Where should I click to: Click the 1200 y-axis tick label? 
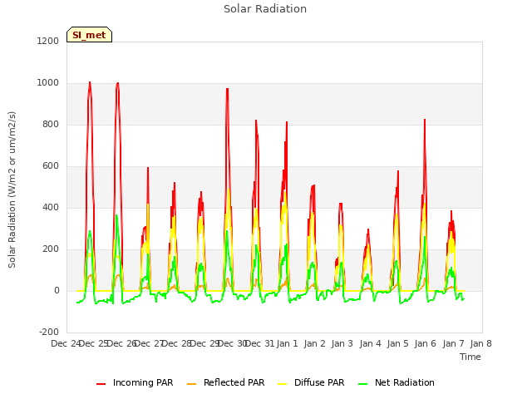[48, 41]
